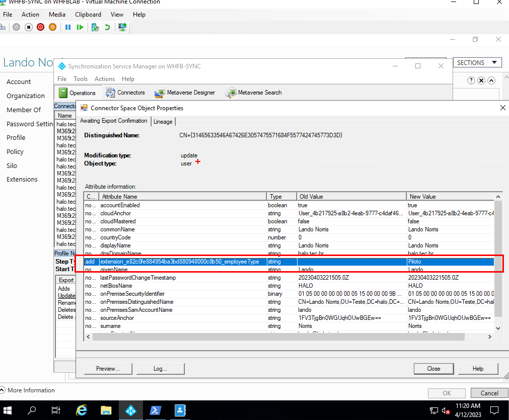Click the VM Checkpoint icon

point(95,27)
